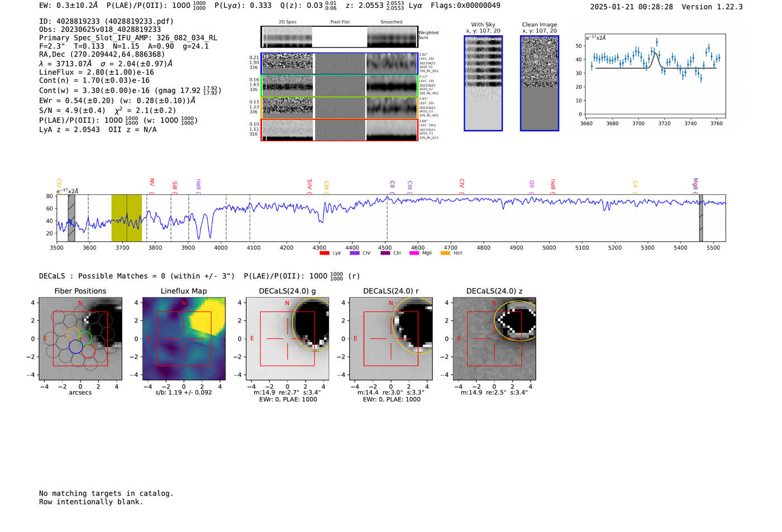Click 'No matching targets in catalog.' text

pos(106,493)
